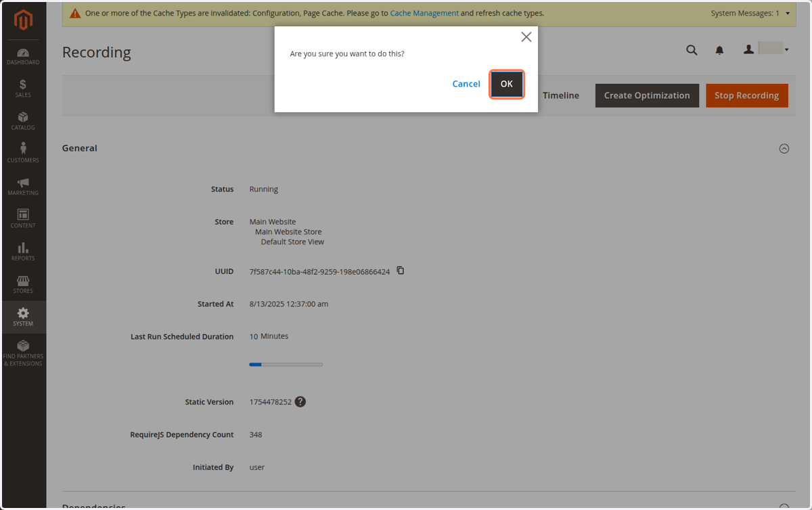Open Find Partners & Extensions
The height and width of the screenshot is (510, 812).
(x=23, y=354)
